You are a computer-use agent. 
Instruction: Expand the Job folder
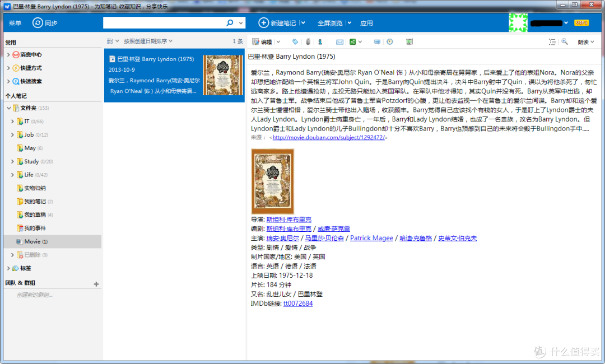(x=12, y=135)
